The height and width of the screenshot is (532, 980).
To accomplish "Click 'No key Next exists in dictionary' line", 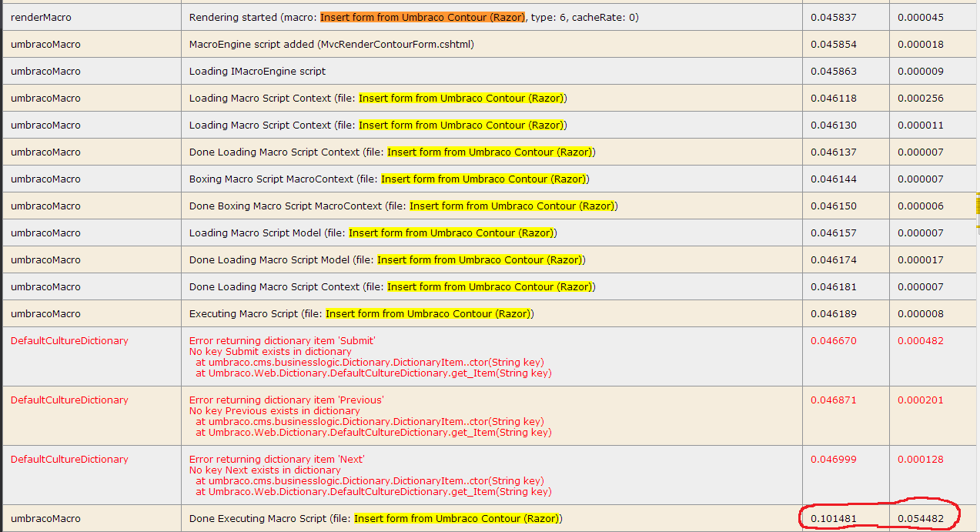I will point(265,470).
